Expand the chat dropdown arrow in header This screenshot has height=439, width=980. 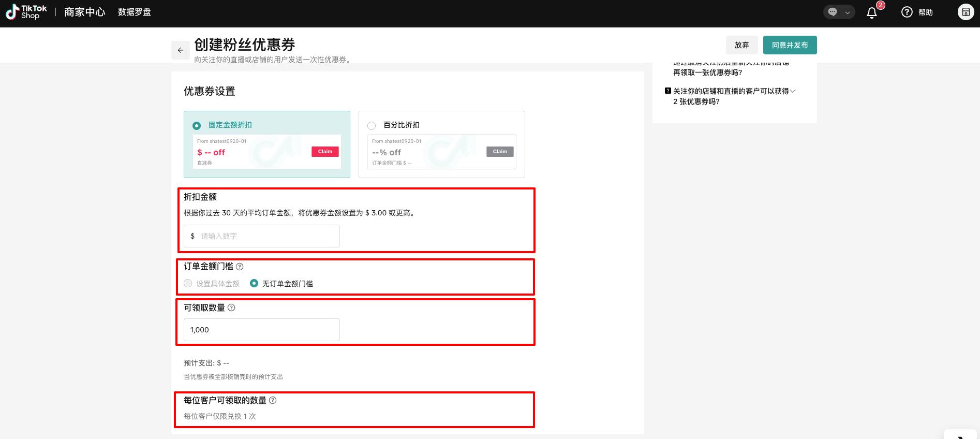[848, 12]
